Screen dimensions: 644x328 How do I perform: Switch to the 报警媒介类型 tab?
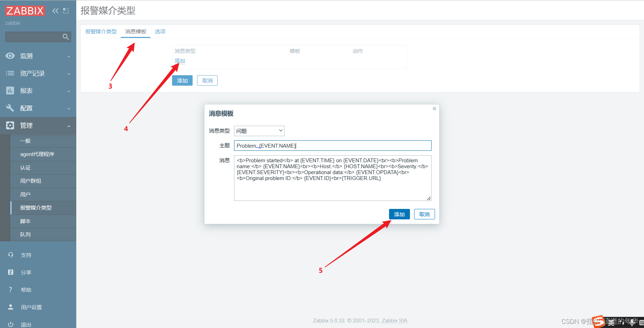[x=101, y=31]
